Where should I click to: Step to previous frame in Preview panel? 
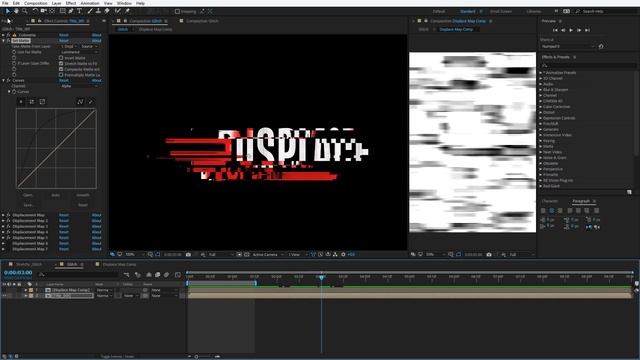pyautogui.click(x=563, y=30)
